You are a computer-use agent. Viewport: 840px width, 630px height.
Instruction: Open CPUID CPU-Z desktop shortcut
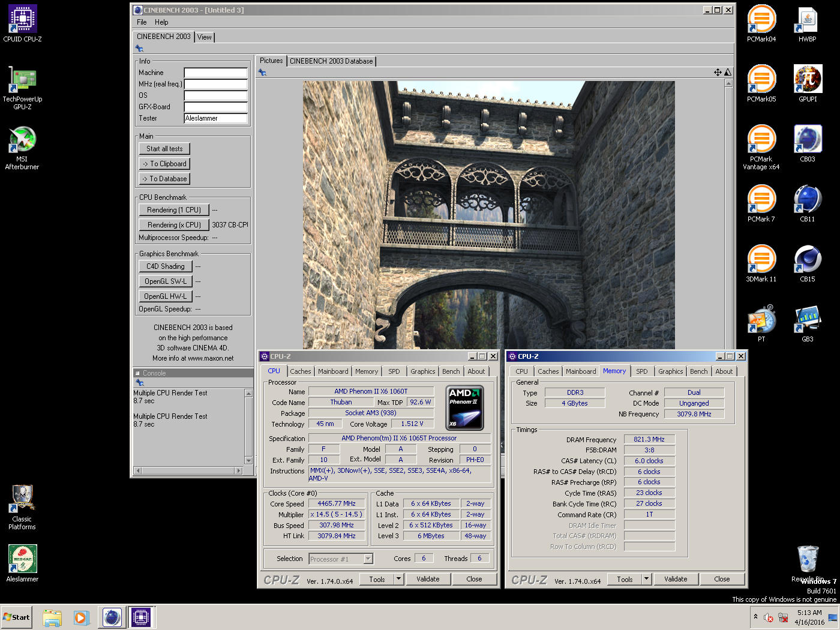[22, 24]
